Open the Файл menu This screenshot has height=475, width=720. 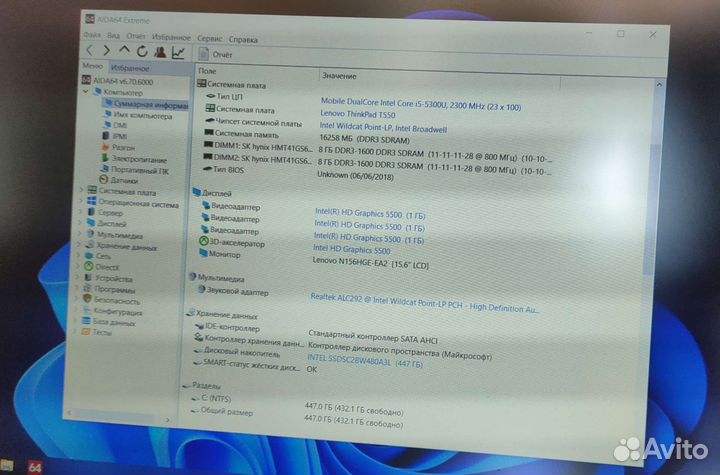[92, 35]
